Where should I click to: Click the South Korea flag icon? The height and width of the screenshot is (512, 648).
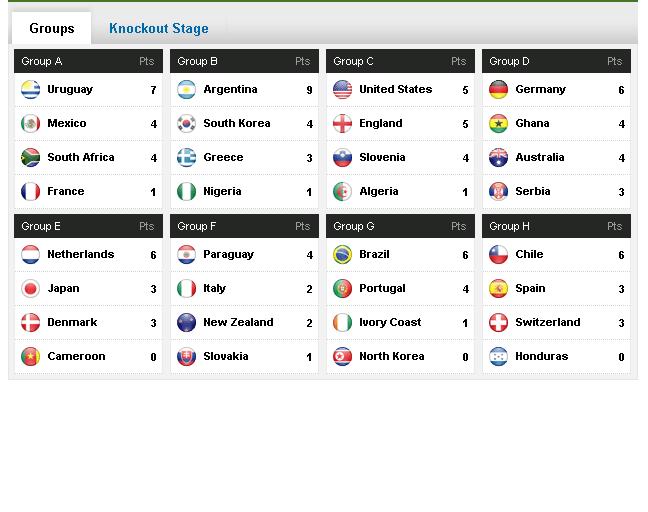(186, 124)
